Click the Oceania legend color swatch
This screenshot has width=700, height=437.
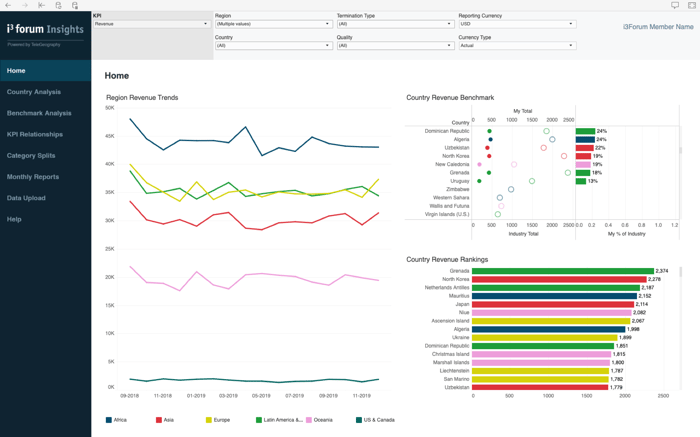[x=308, y=420]
